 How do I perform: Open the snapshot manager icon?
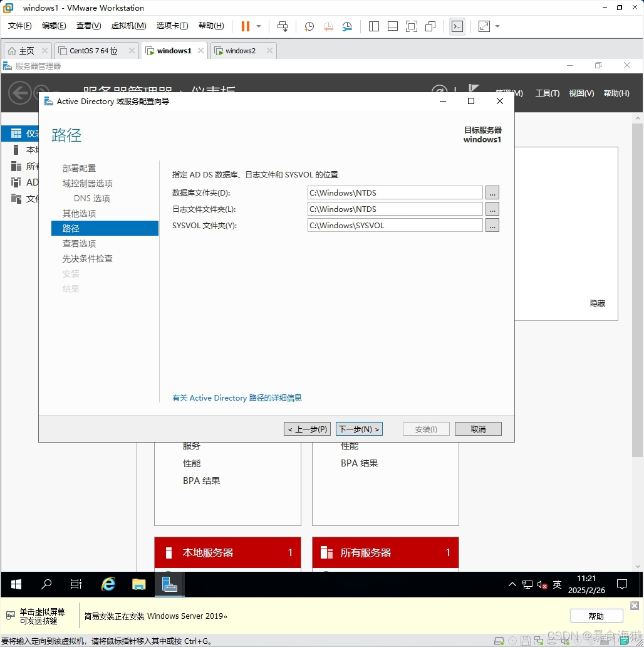[347, 26]
